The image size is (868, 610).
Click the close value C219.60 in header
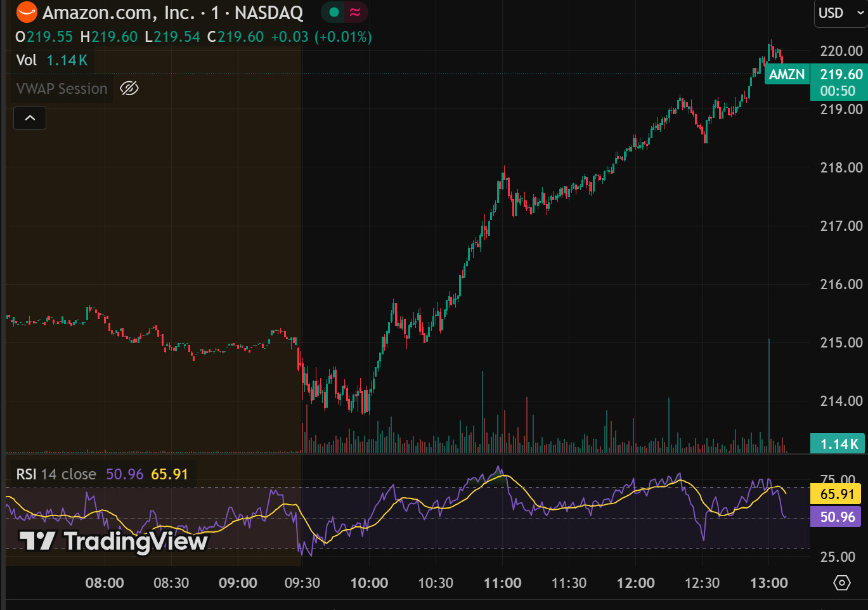pyautogui.click(x=235, y=37)
